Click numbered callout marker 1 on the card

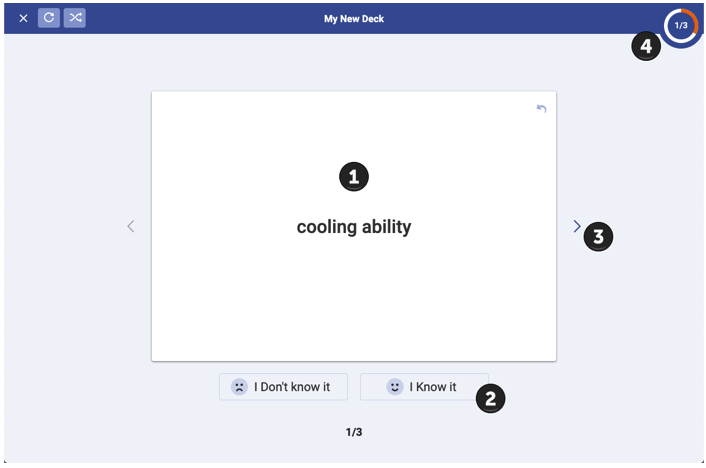[354, 177]
